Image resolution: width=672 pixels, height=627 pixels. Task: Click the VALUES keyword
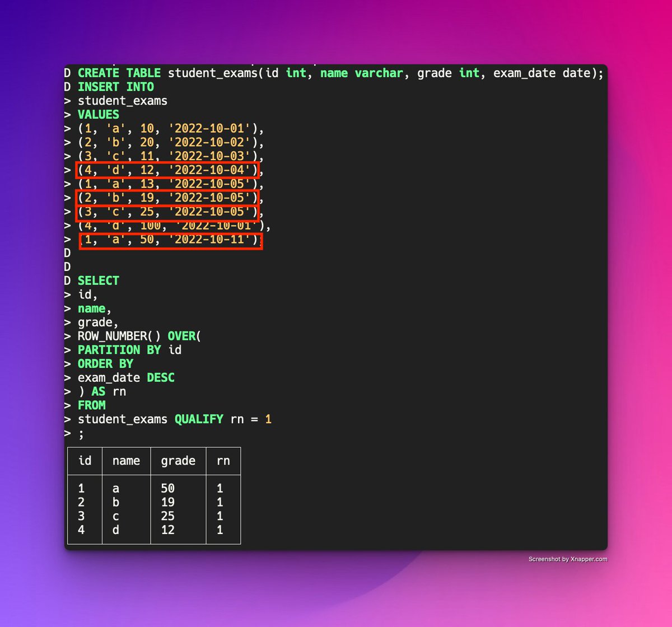tap(99, 115)
